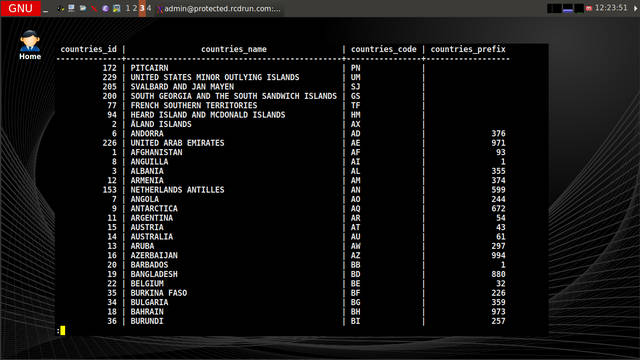Click the ARMENIA row name
640x360 pixels.
point(147,181)
